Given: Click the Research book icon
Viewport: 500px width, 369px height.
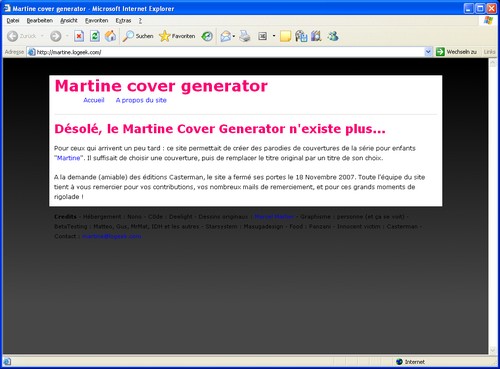Looking at the screenshot, I should click(316, 36).
